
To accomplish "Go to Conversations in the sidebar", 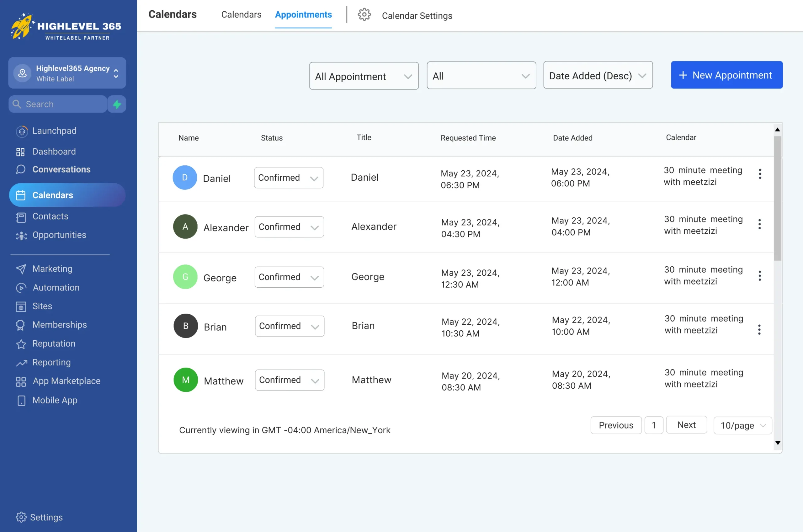I will pos(61,169).
